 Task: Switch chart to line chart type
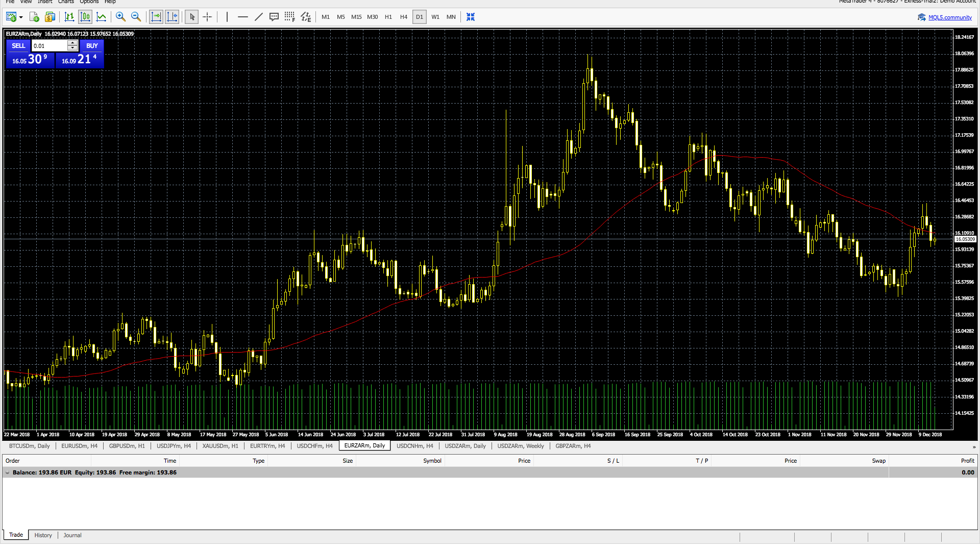(102, 17)
